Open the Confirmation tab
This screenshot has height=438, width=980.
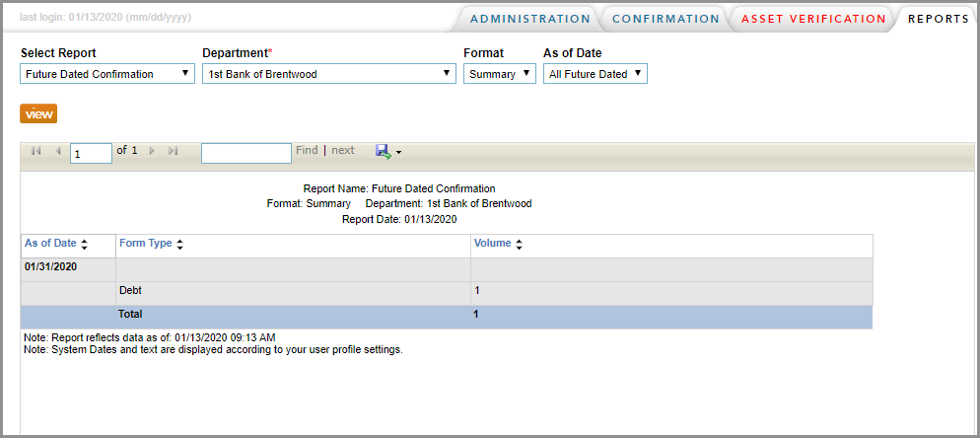point(665,19)
